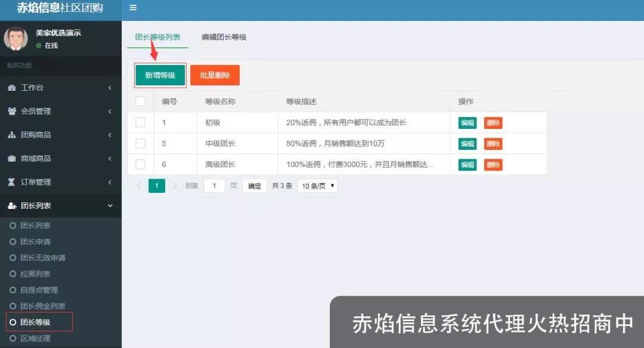This screenshot has height=348, width=644.
Task: Open the 10 条/页 page size dropdown
Action: point(317,186)
